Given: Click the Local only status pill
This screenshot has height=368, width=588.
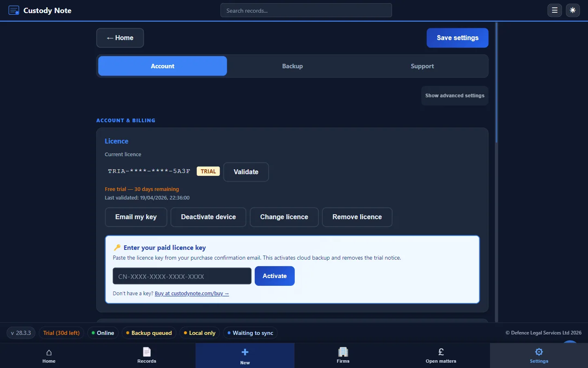Looking at the screenshot, I should [x=200, y=333].
